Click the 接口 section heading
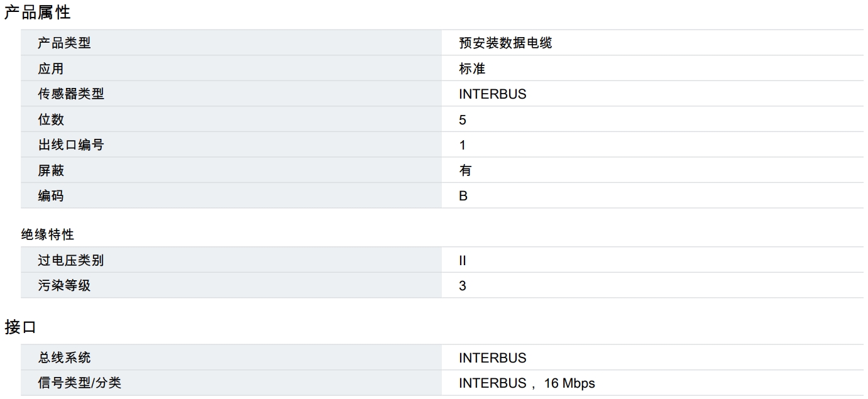868x399 pixels. 21,327
